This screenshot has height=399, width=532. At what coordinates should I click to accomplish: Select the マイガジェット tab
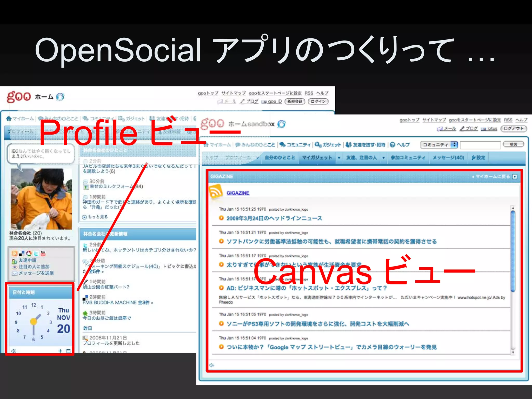tap(317, 158)
